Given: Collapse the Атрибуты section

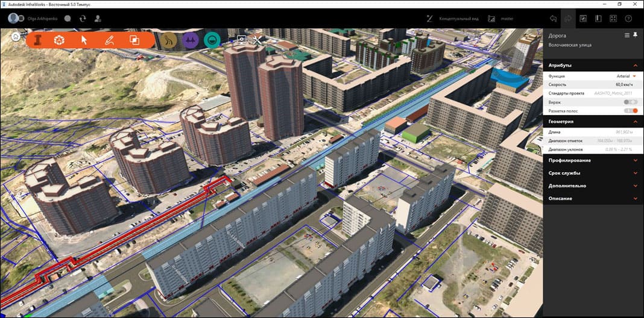Looking at the screenshot, I should (x=635, y=65).
